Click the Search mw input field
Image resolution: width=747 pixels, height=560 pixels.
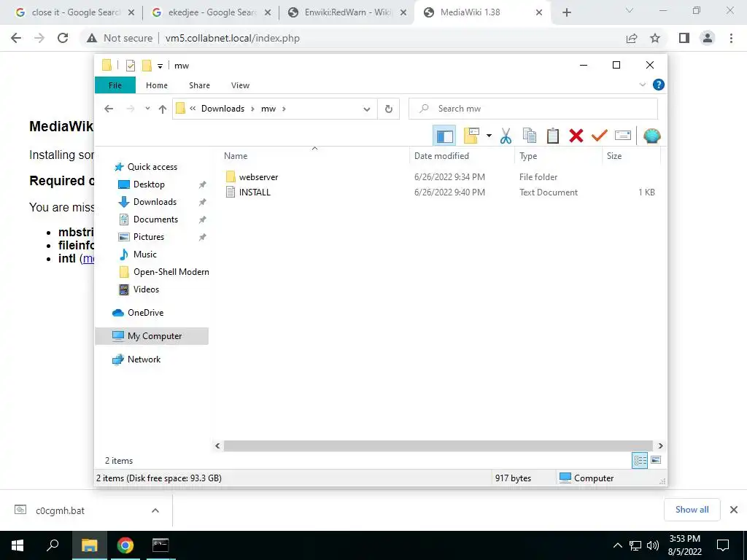click(x=533, y=109)
